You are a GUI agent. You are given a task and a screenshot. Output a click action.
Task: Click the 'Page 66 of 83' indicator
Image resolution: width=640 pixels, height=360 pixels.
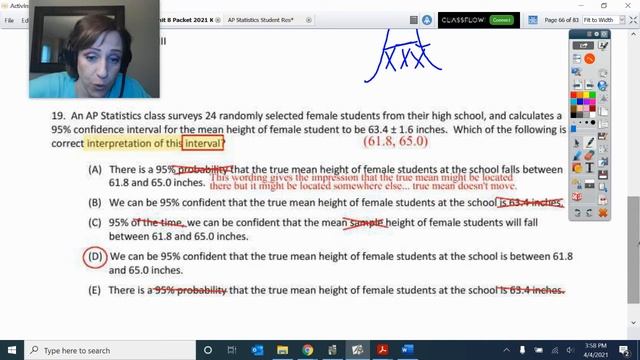pyautogui.click(x=561, y=20)
